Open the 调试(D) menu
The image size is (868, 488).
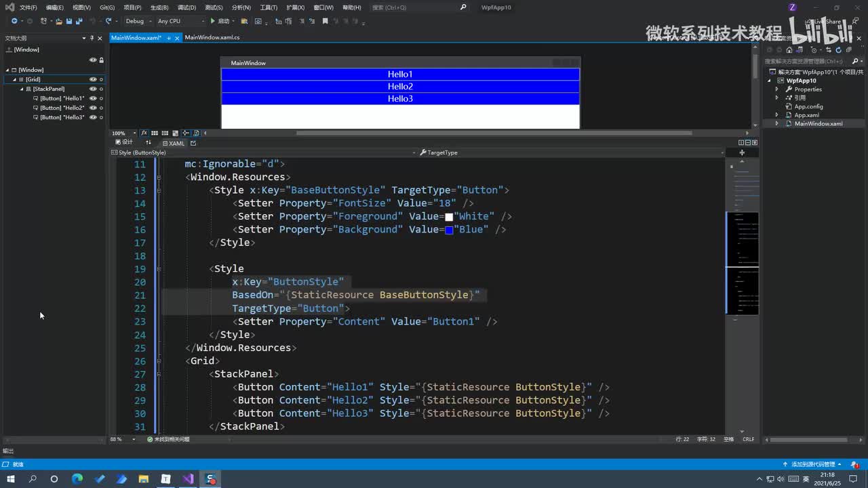tap(186, 7)
